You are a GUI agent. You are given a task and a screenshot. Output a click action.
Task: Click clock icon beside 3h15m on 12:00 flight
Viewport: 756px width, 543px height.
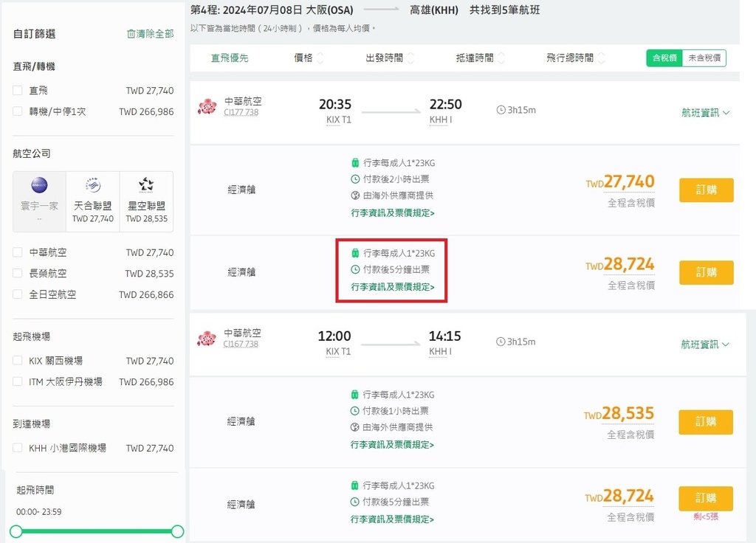point(501,342)
